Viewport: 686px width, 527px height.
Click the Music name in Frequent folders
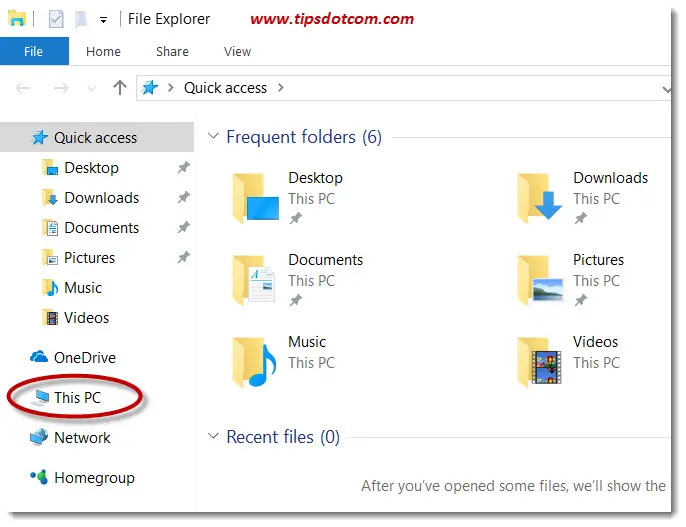(307, 342)
